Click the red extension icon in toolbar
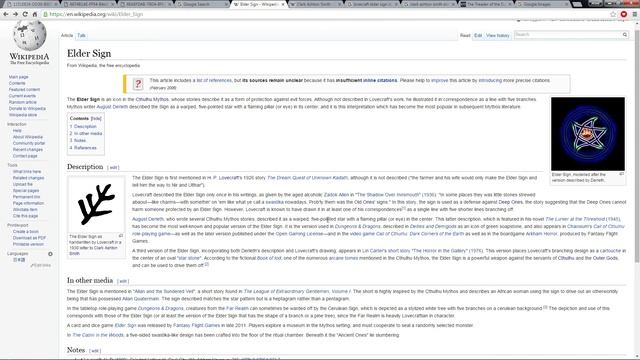This screenshot has height=360, width=640. coord(624,14)
